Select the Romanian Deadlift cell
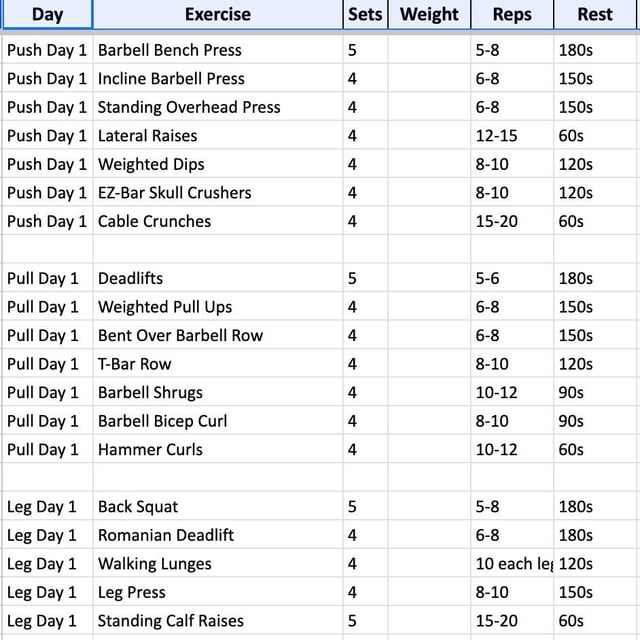 coord(218,535)
